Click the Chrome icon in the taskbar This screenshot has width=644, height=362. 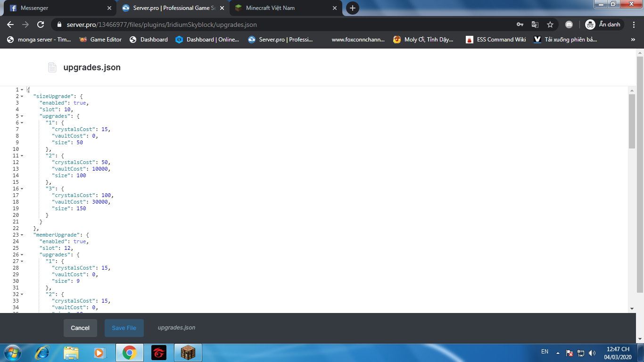129,353
